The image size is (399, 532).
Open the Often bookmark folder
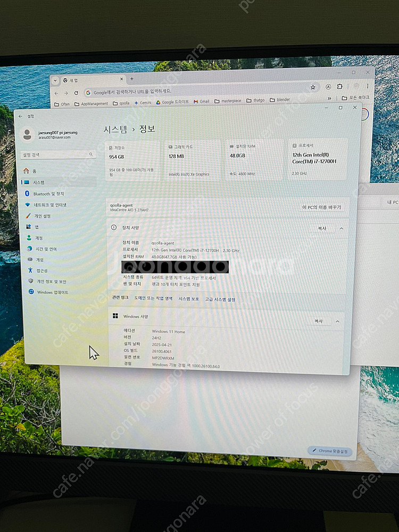click(x=62, y=104)
